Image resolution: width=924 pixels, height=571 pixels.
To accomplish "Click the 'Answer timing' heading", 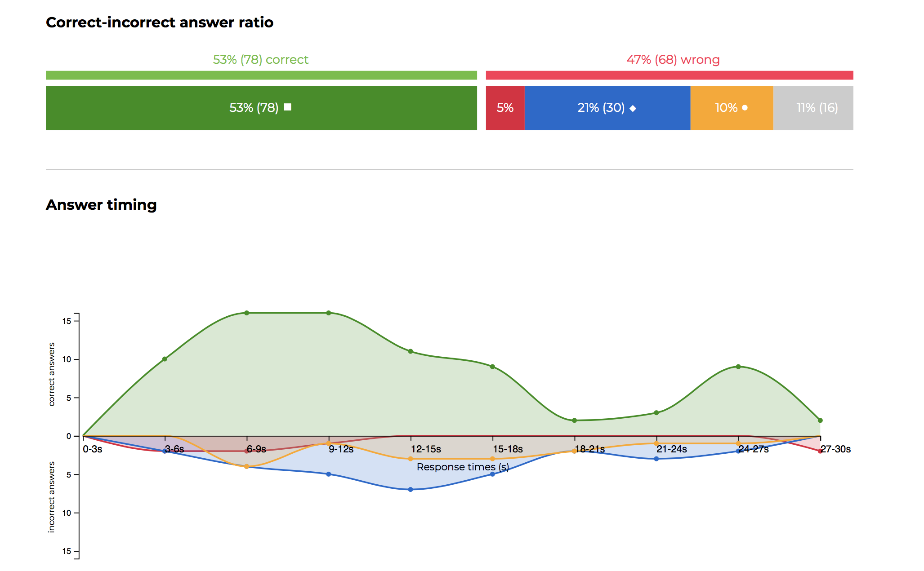I will (x=101, y=205).
